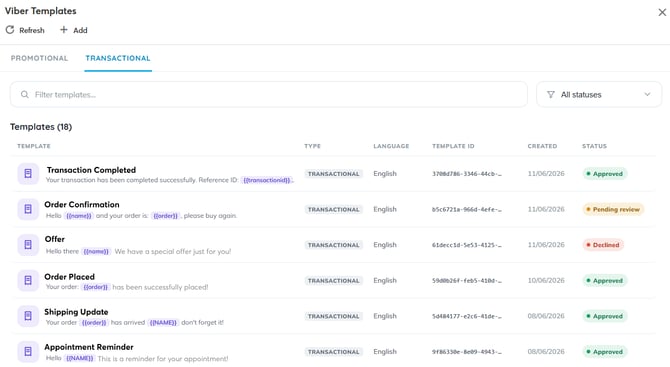The height and width of the screenshot is (367, 670).
Task: Click the filter funnel icon
Action: click(x=551, y=94)
